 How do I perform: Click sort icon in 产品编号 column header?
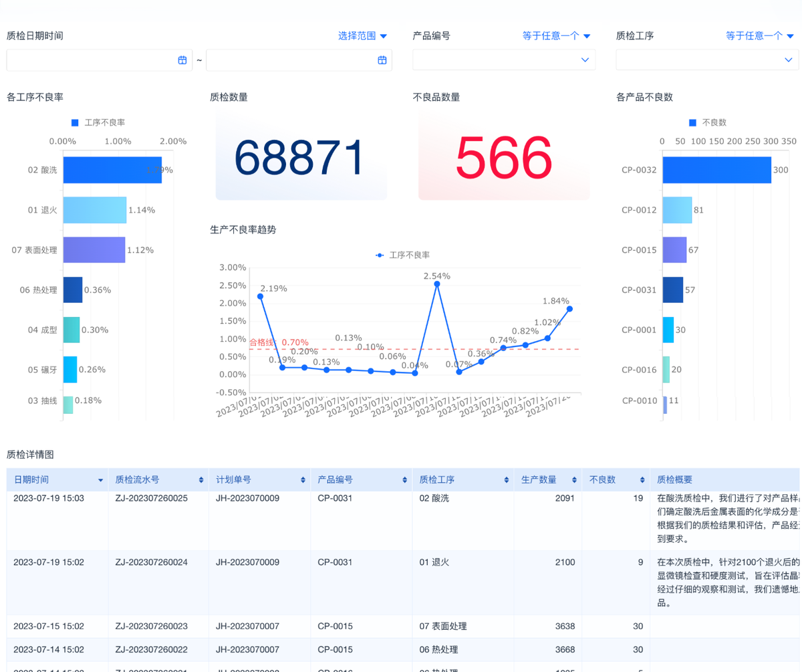404,480
